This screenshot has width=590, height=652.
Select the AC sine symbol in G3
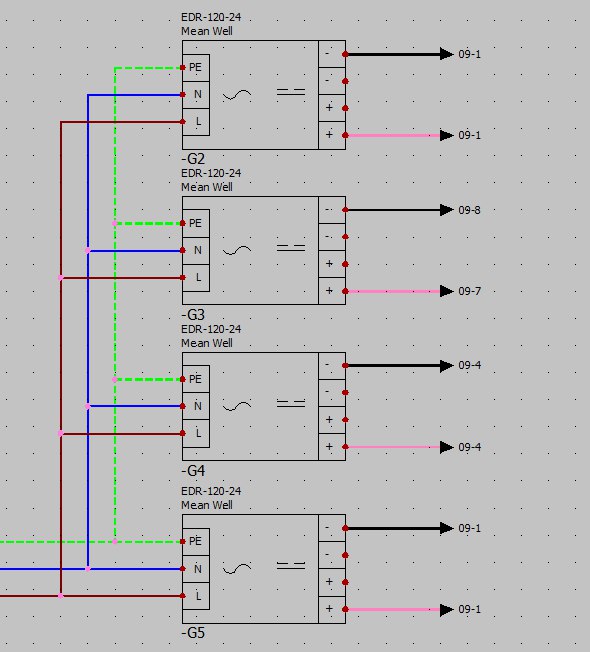[x=237, y=251]
